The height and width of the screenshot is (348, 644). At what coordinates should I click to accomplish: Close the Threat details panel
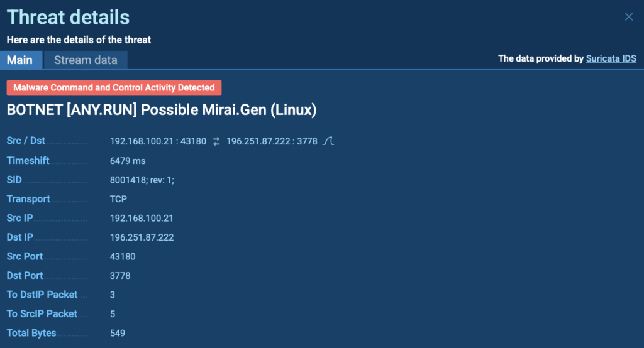628,17
